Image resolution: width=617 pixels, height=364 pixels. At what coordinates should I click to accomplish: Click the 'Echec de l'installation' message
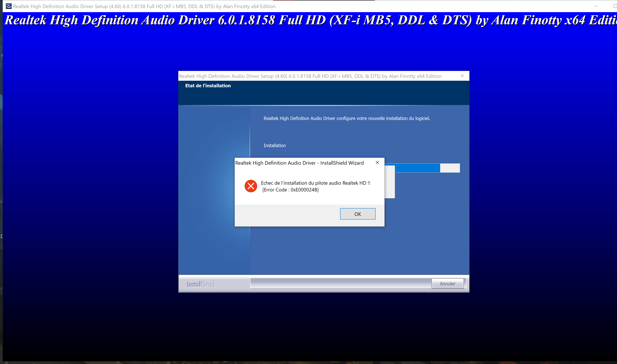tap(316, 183)
